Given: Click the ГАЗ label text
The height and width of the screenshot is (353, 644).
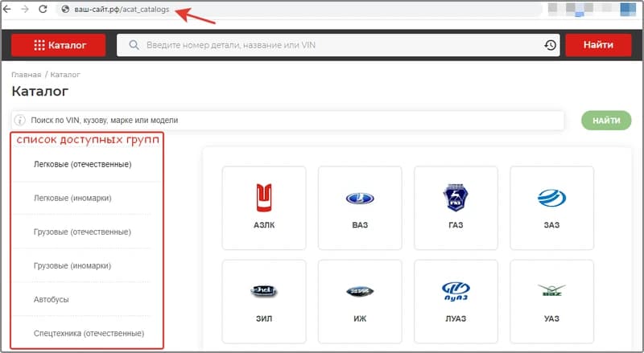Looking at the screenshot, I should coord(456,225).
